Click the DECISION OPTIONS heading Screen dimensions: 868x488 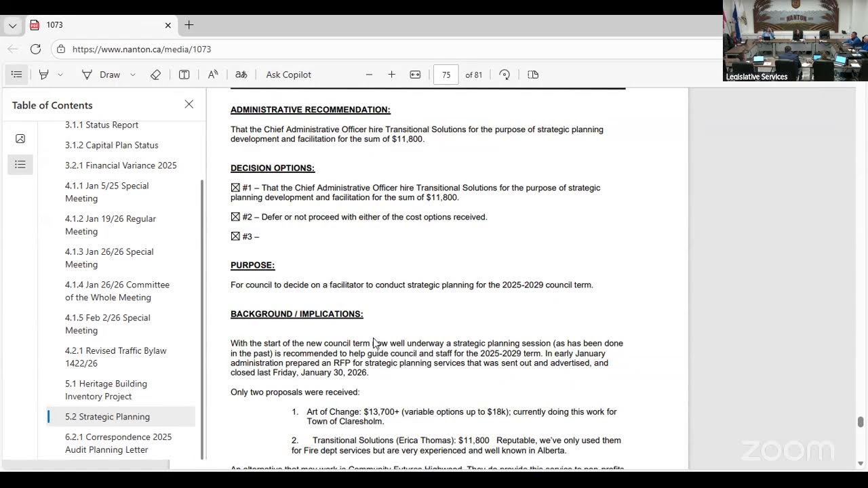click(x=273, y=168)
